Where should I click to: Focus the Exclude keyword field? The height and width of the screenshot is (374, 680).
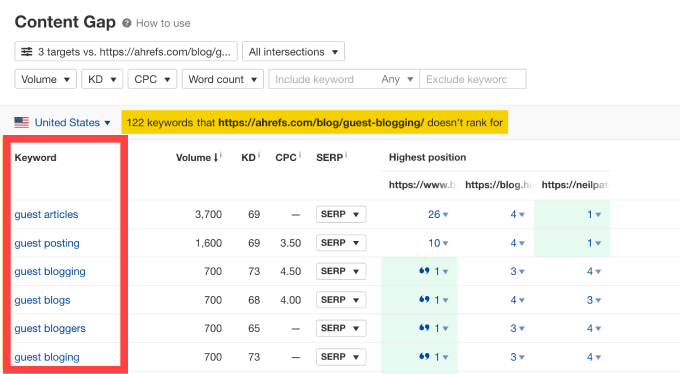[x=473, y=79]
